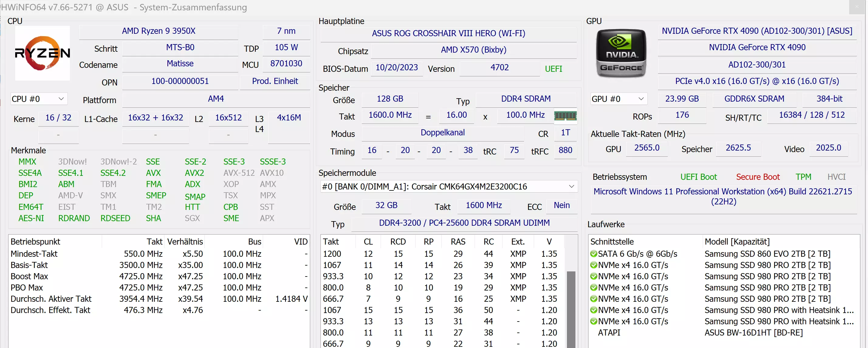Image resolution: width=868 pixels, height=348 pixels.
Task: Click the green TPM label
Action: (x=803, y=177)
